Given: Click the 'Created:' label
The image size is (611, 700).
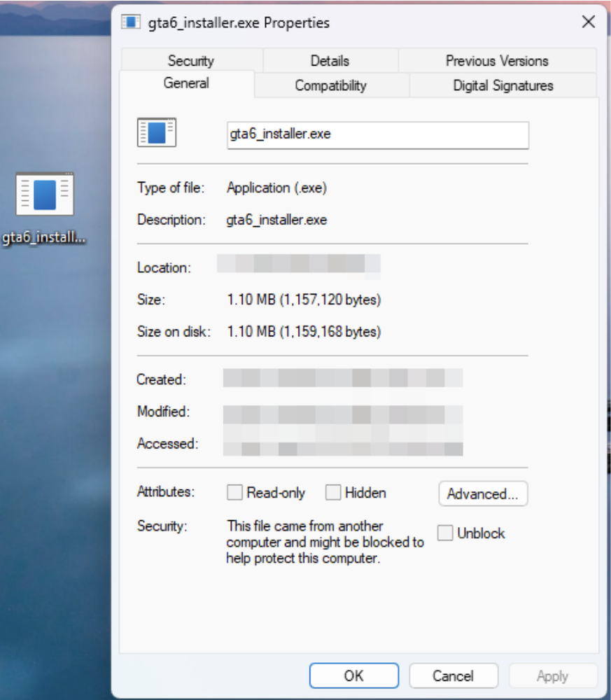Looking at the screenshot, I should 161,379.
